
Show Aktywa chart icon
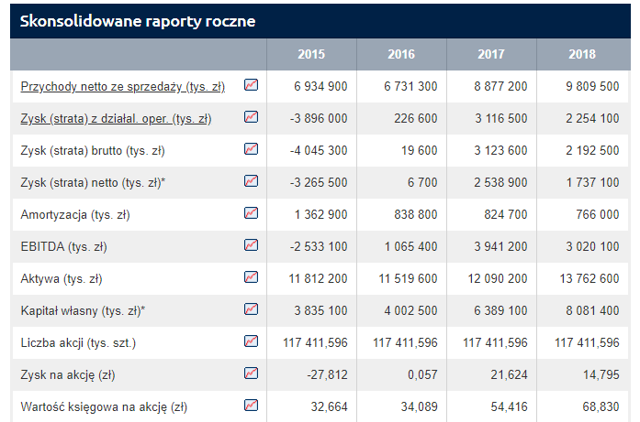(251, 277)
